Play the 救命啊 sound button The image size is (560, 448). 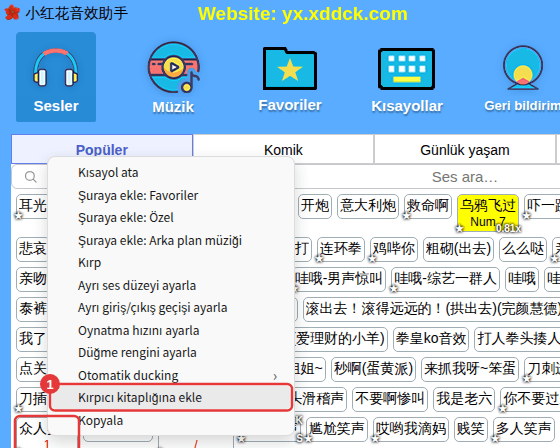[428, 206]
